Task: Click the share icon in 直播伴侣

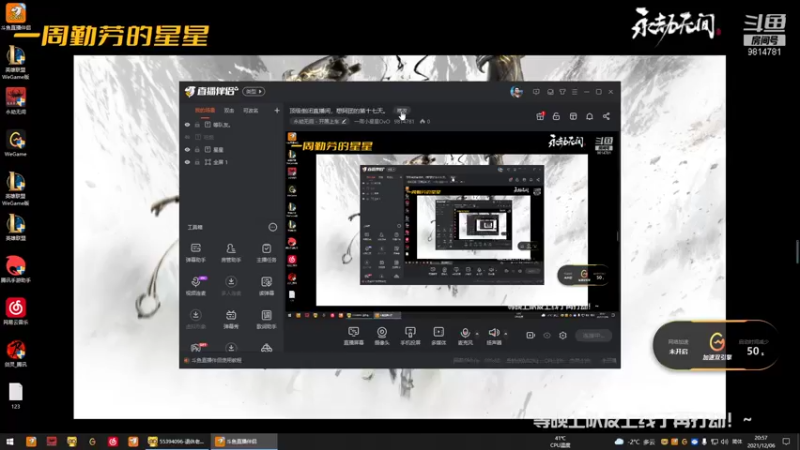Action: (606, 116)
